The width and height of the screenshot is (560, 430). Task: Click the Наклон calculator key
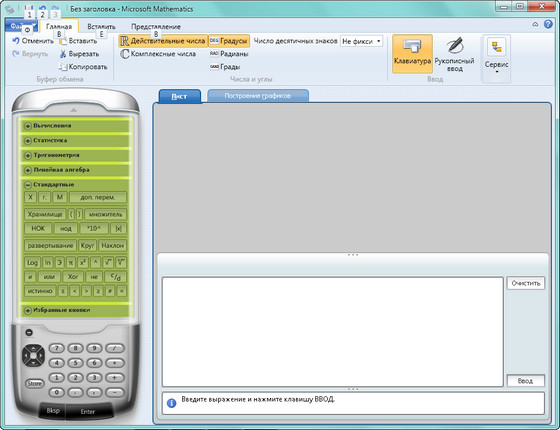pyautogui.click(x=112, y=246)
